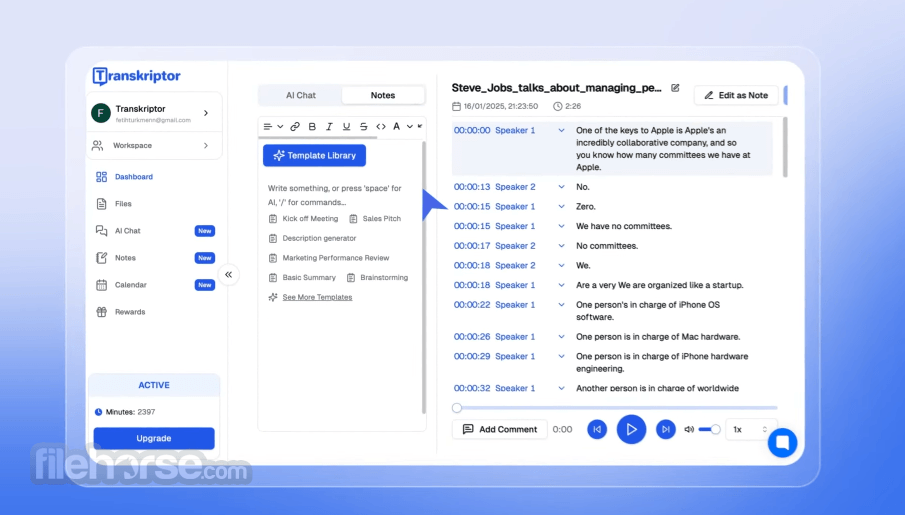This screenshot has width=905, height=515.
Task: Insert code block with code icon
Action: (x=381, y=126)
